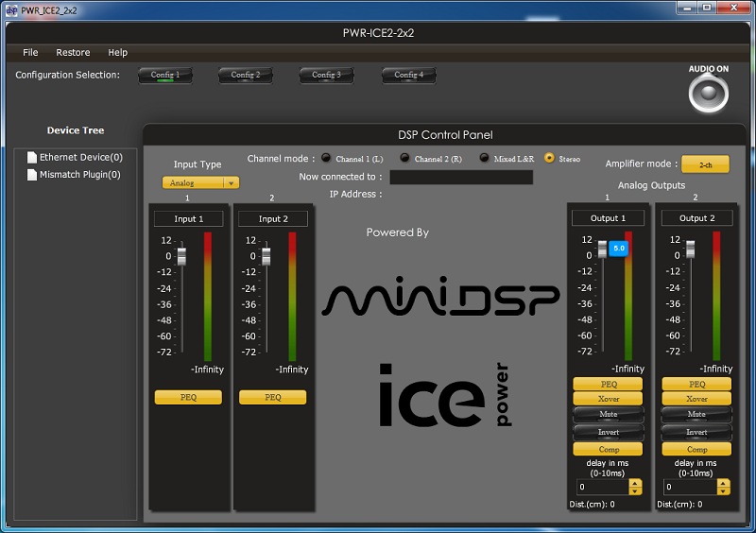Choose the Stereo channel mode

[x=549, y=159]
